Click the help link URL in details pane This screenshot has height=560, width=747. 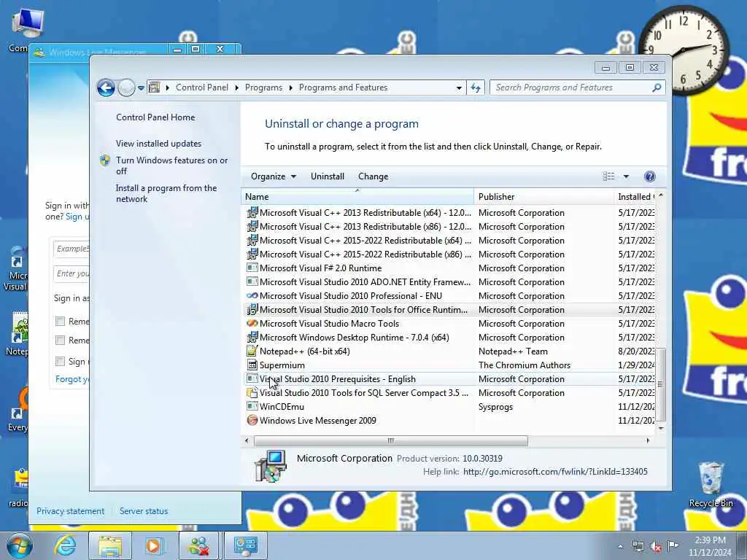pos(555,472)
